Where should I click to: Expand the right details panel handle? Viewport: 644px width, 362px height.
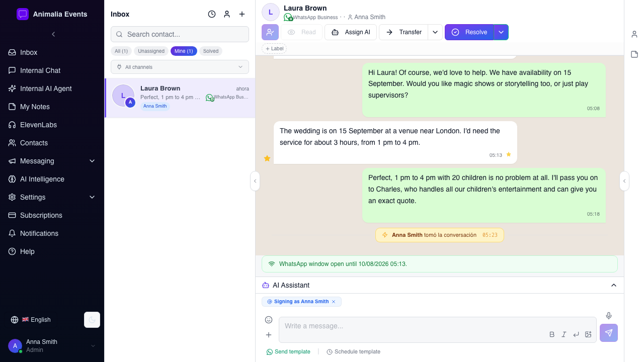click(x=624, y=181)
